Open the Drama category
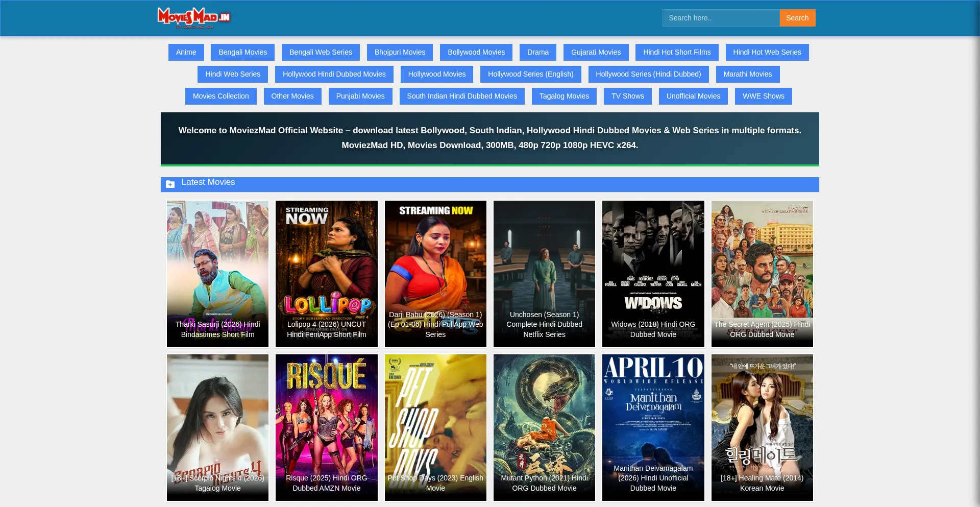Image resolution: width=980 pixels, height=507 pixels. pyautogui.click(x=538, y=52)
